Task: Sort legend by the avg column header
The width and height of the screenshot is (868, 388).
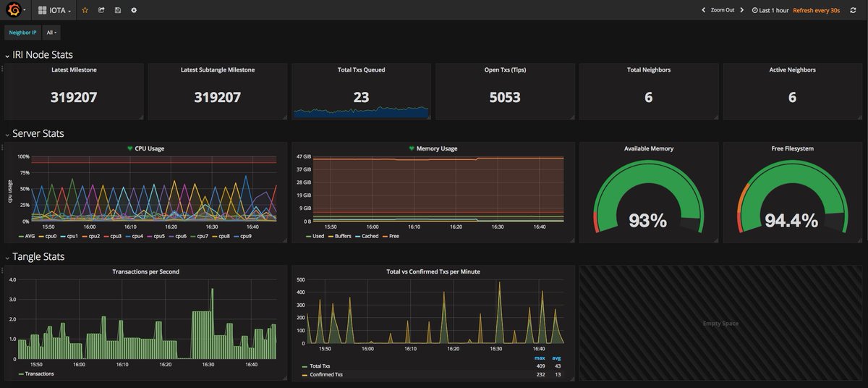Action: (x=556, y=358)
